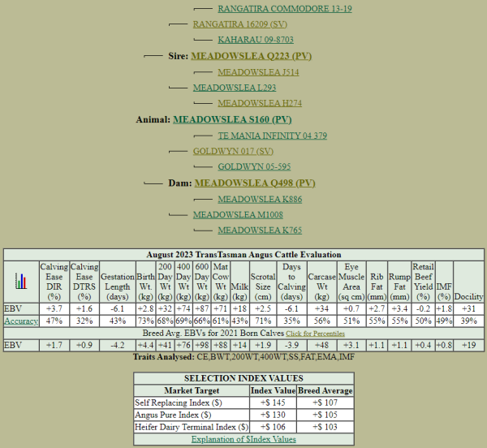Image resolution: width=487 pixels, height=448 pixels.
Task: Click the 200 Day Wt header
Action: click(165, 282)
